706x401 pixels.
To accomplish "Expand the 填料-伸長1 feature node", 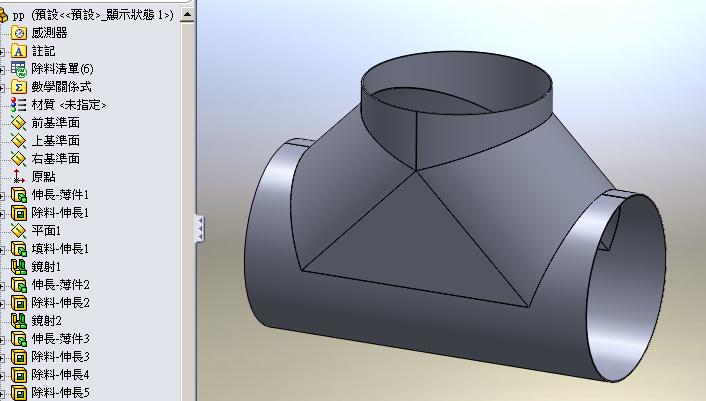I will [3, 249].
